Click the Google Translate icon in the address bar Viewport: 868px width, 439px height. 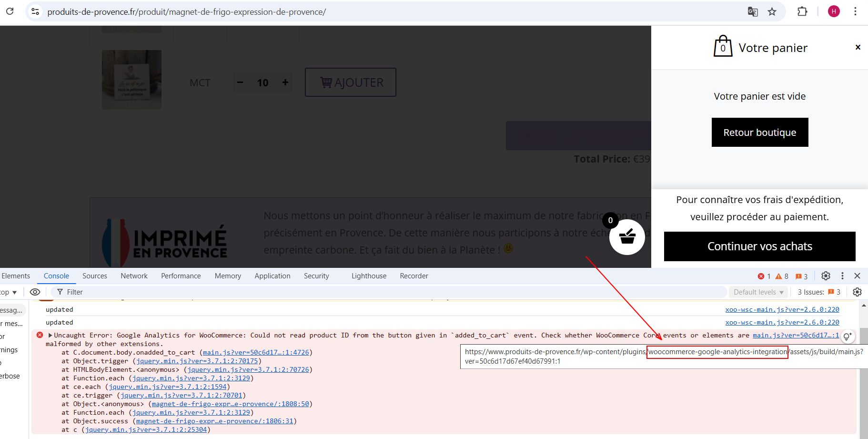(x=753, y=12)
